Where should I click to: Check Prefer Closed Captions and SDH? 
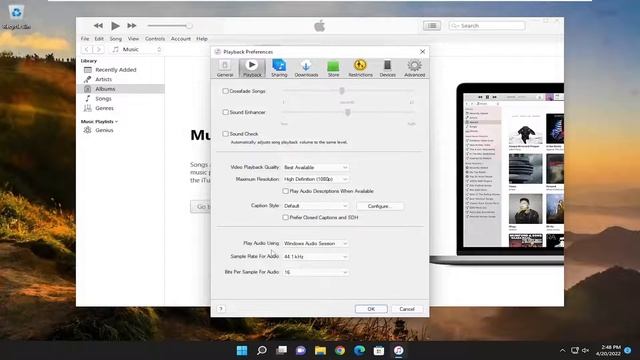[286, 218]
